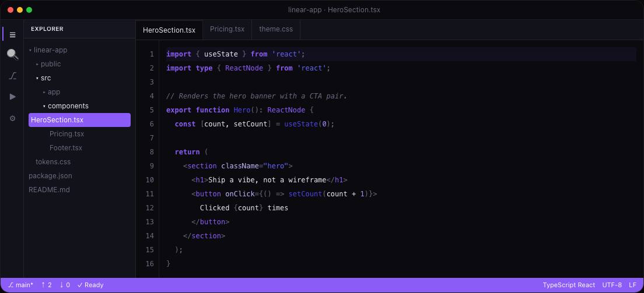Screen dimensions: 644x293
Task: Open Pricing.tsx in the file tree
Action: click(x=66, y=134)
